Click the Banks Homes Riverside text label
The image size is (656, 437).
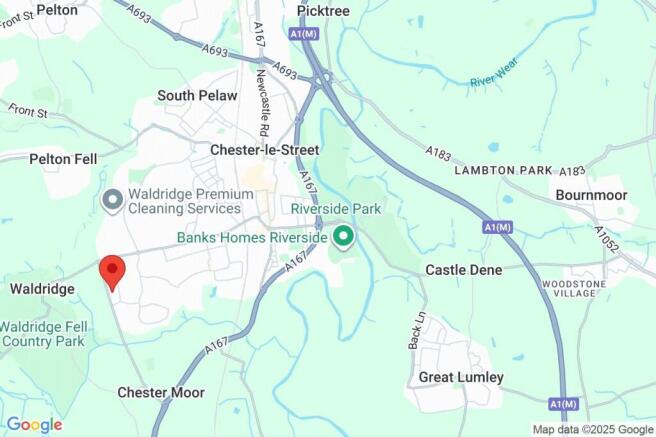pyautogui.click(x=252, y=238)
